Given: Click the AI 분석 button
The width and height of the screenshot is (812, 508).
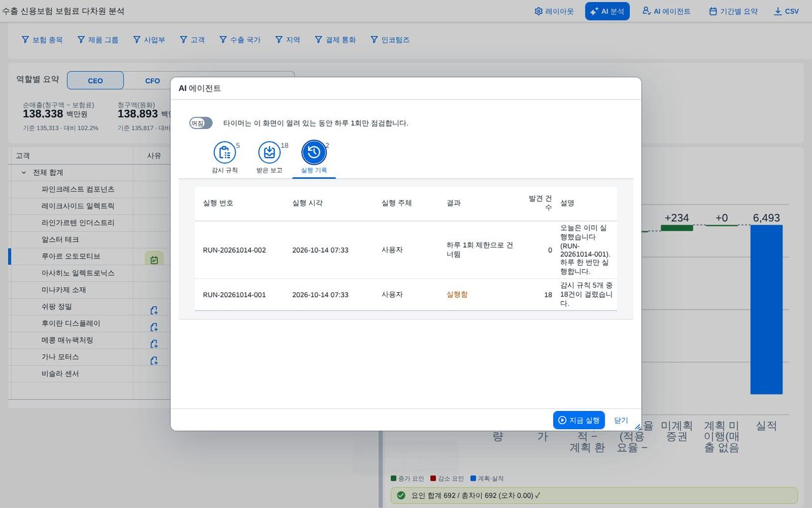Looking at the screenshot, I should (x=607, y=11).
